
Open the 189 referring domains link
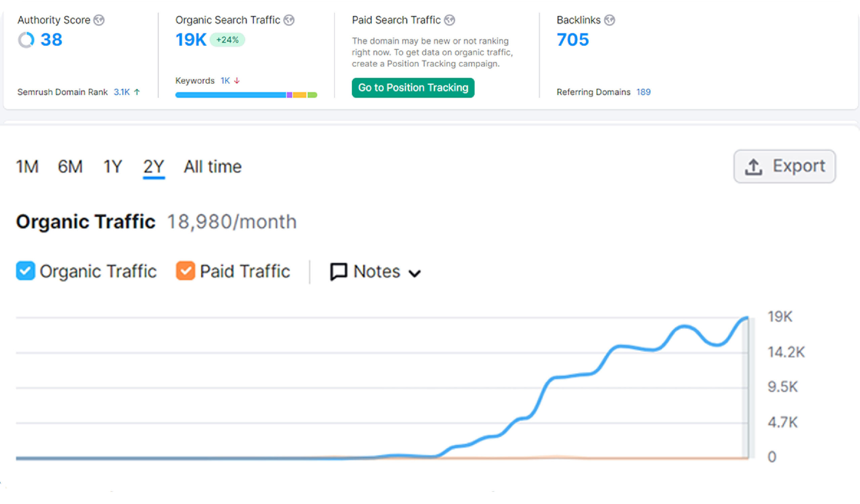[643, 92]
